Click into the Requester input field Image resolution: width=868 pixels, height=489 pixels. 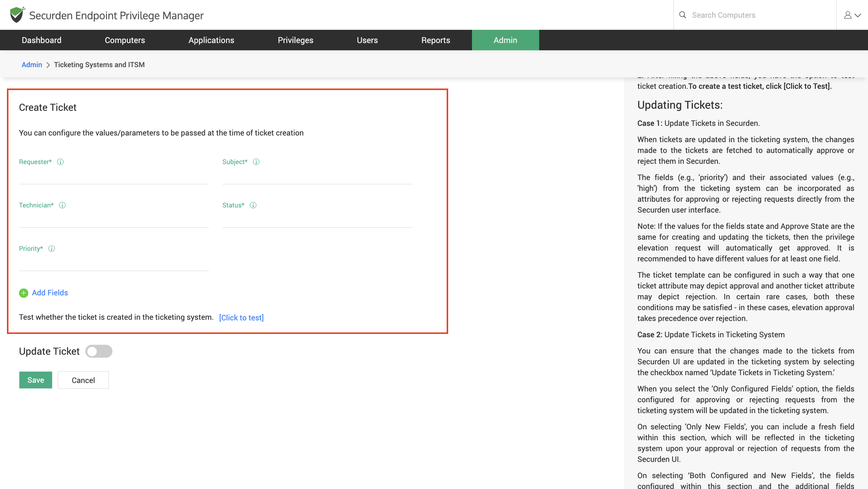pos(114,176)
